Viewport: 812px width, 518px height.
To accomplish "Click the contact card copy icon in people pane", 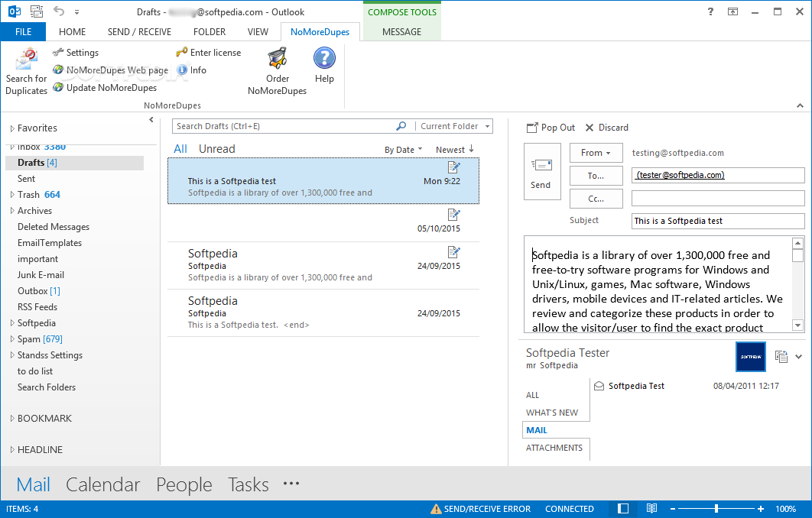I will 781,357.
